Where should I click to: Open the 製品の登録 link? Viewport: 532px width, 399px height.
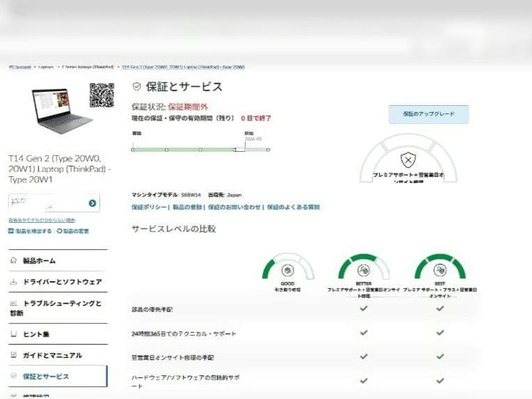point(187,207)
